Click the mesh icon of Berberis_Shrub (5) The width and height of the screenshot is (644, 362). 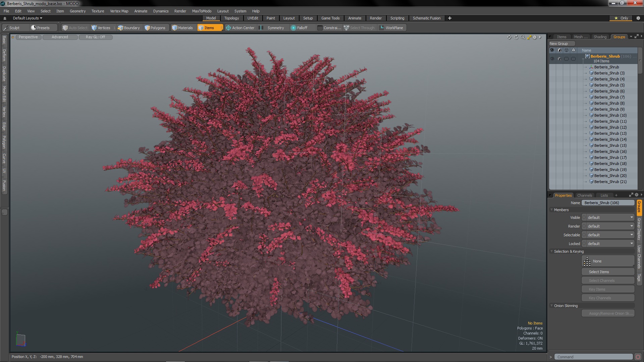tap(591, 85)
